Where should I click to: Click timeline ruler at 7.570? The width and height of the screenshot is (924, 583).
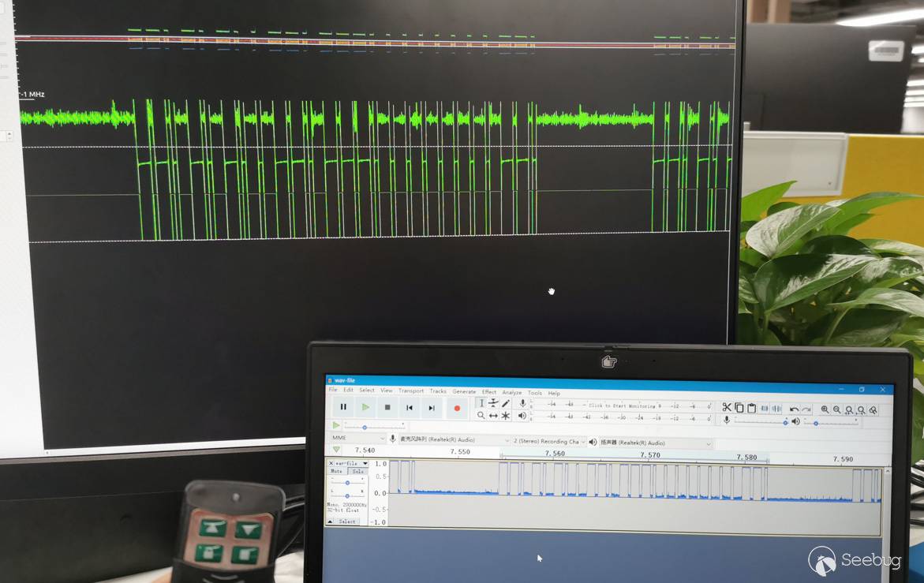(650, 454)
